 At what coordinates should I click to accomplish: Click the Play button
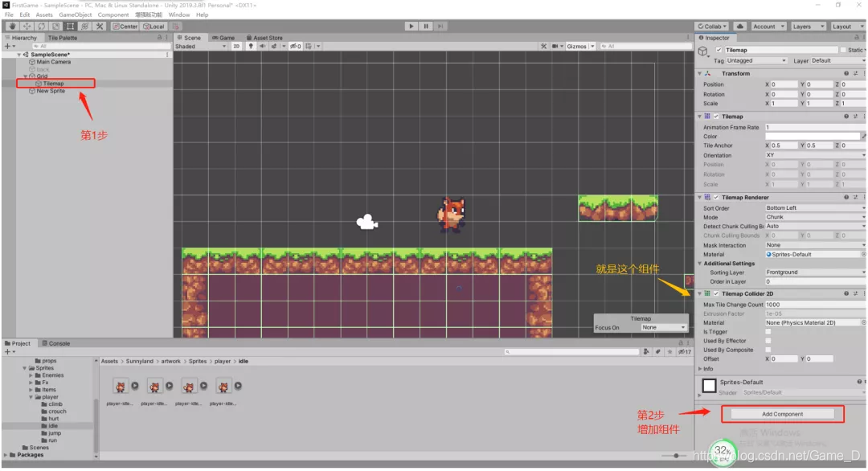[411, 26]
